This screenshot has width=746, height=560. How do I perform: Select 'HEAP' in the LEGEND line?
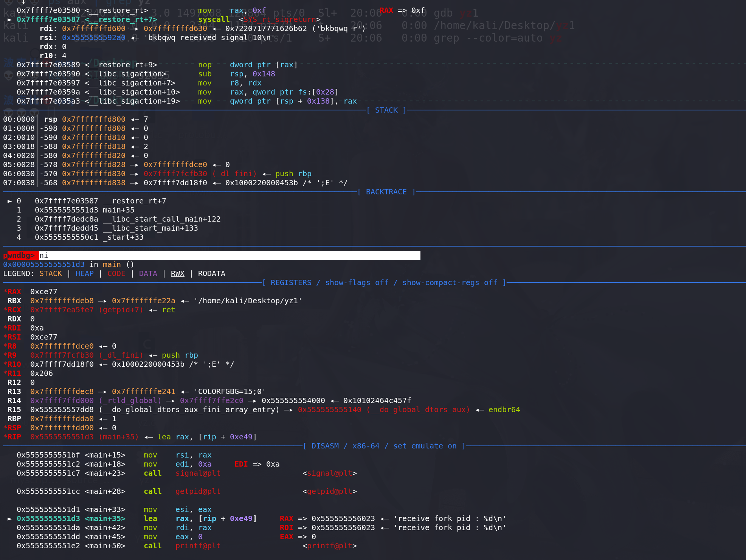(x=85, y=273)
